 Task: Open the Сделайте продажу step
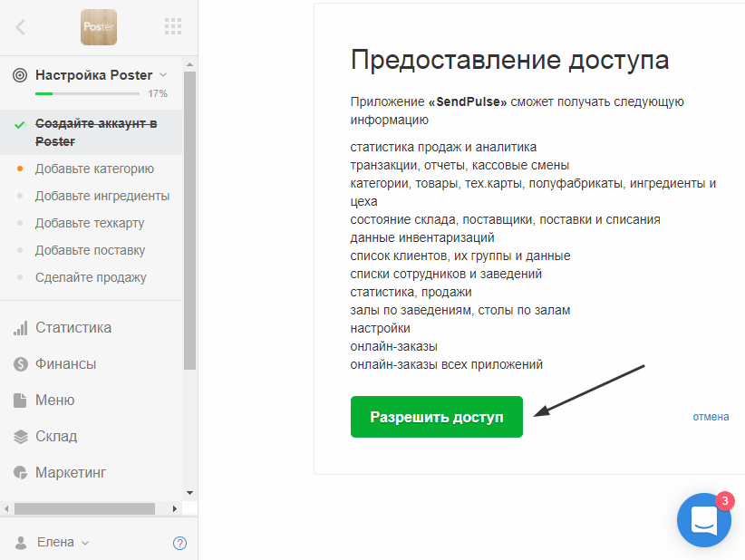tap(91, 277)
